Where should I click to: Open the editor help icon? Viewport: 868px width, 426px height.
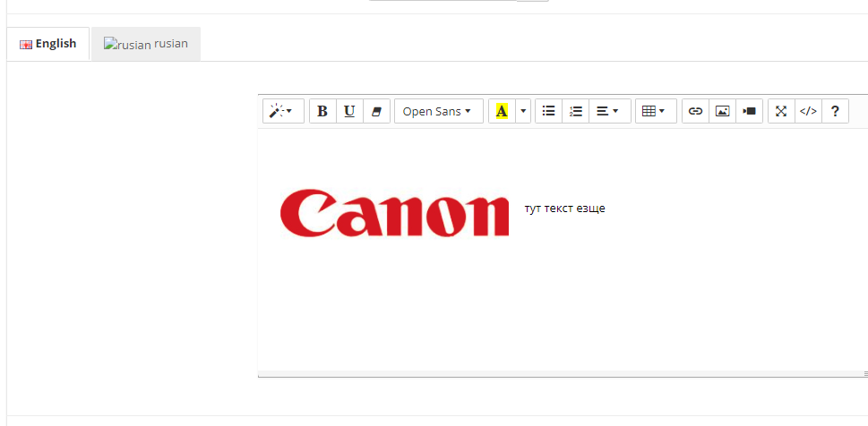pyautogui.click(x=836, y=111)
